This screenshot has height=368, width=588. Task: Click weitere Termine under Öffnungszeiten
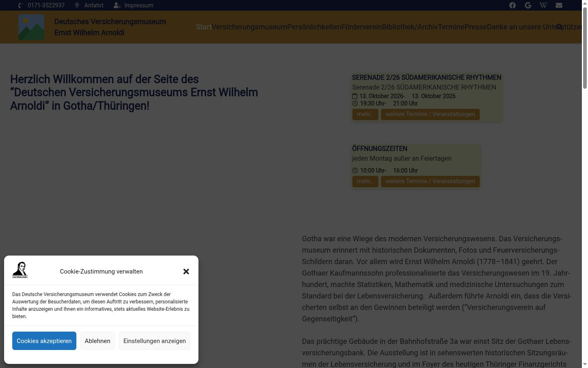point(430,182)
